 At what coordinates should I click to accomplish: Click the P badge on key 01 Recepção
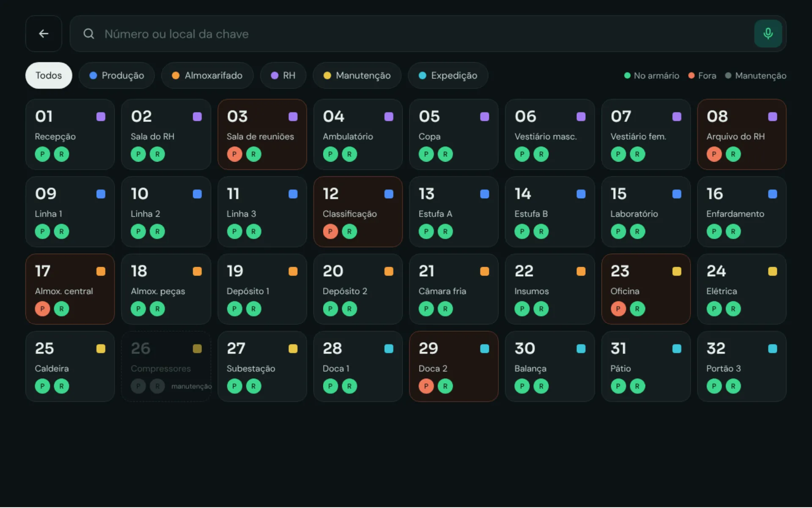(42, 154)
